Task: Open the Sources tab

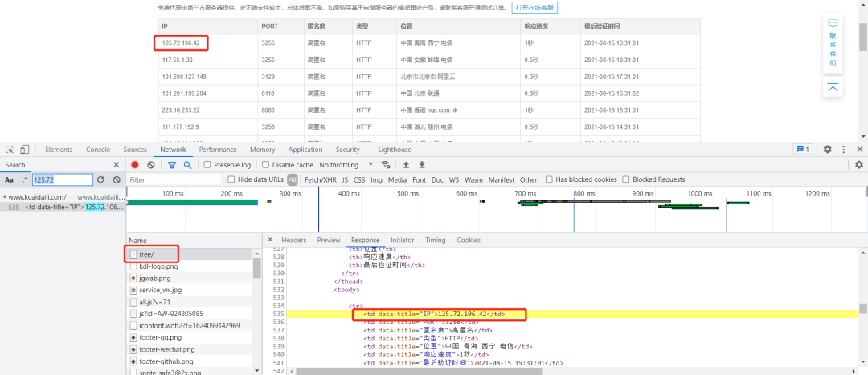Action: coord(135,150)
